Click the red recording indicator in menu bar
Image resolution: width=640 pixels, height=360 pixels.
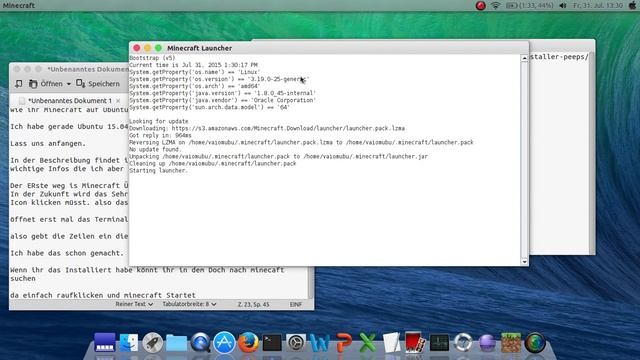click(480, 5)
